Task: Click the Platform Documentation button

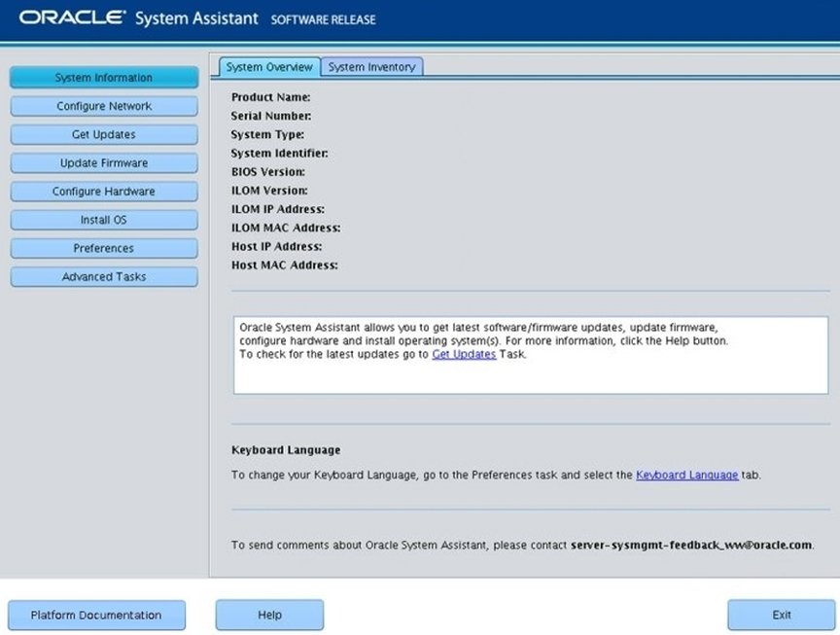Action: [x=96, y=615]
